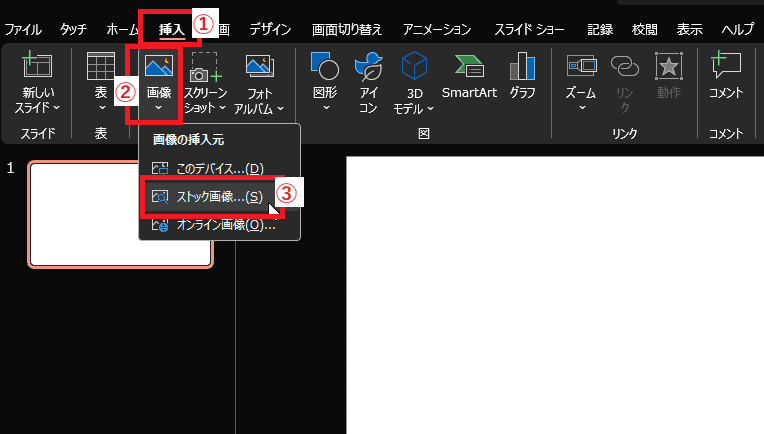The height and width of the screenshot is (434, 764).
Task: Insert an icon via アイコン button
Action: click(368, 67)
